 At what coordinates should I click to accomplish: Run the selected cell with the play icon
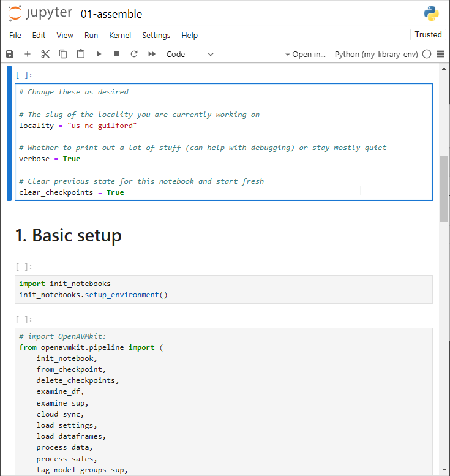99,54
